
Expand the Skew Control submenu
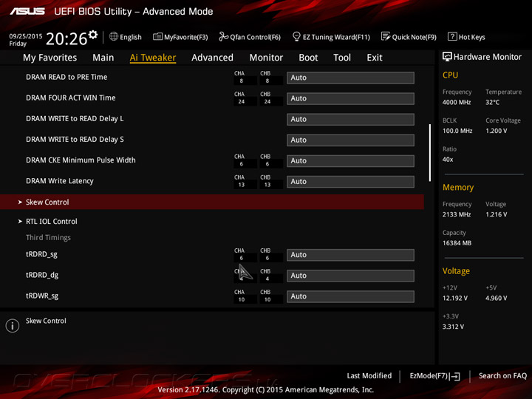click(212, 202)
